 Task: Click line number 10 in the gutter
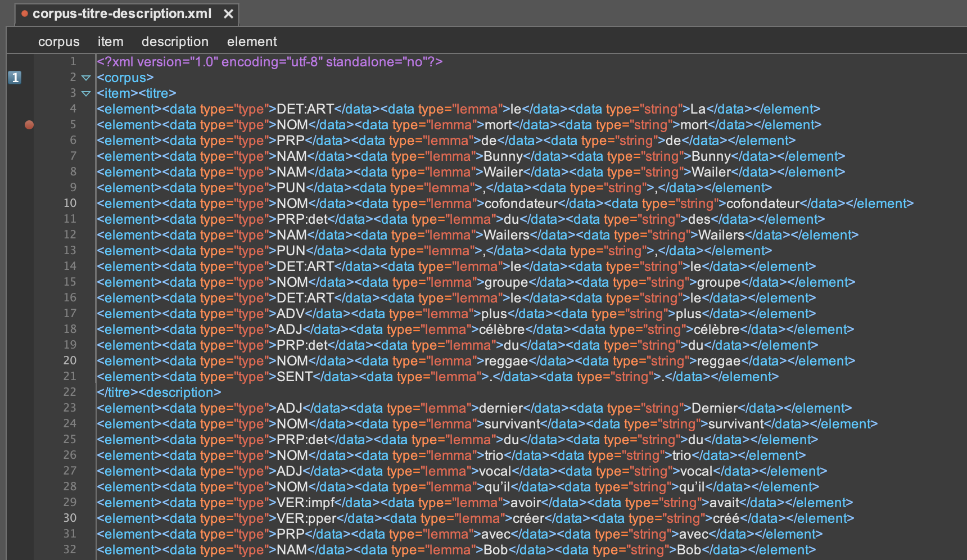[70, 204]
